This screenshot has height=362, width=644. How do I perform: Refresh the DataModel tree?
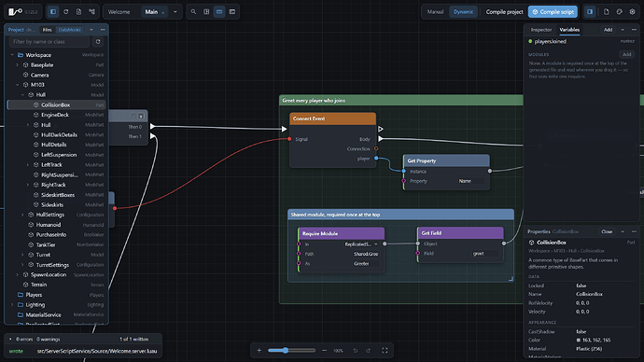pyautogui.click(x=98, y=41)
